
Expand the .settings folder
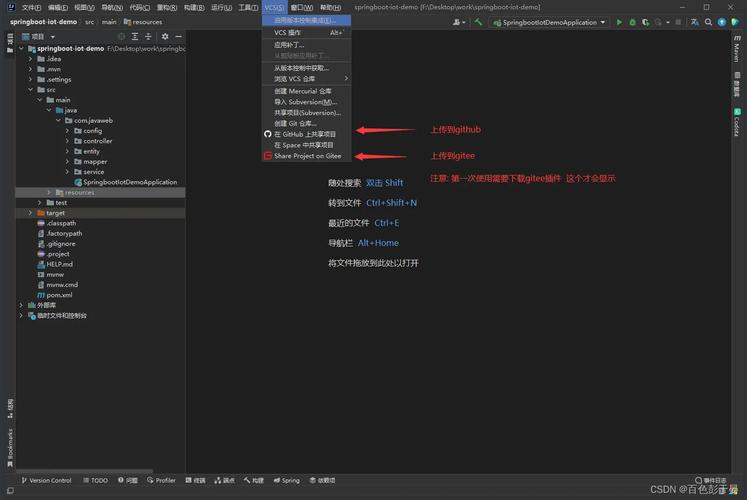coord(30,79)
